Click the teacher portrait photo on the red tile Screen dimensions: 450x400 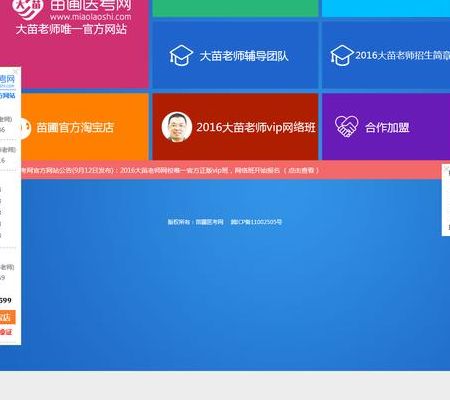pos(177,127)
